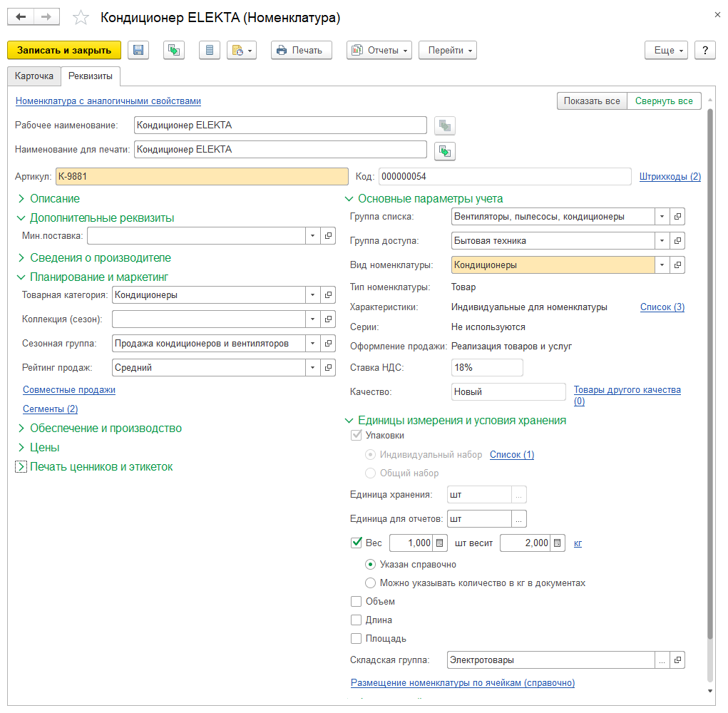The height and width of the screenshot is (713, 728).
Task: Click the back arrow navigation button
Action: [21, 16]
